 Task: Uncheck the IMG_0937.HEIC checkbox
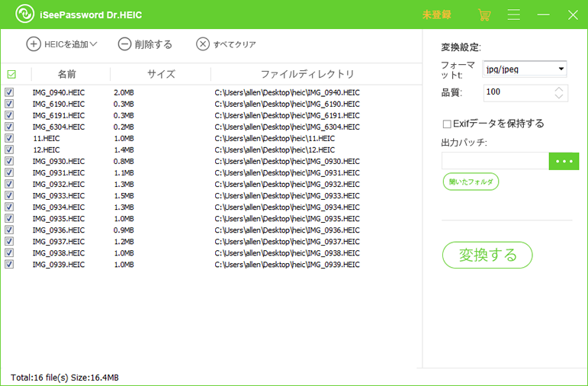tap(9, 241)
